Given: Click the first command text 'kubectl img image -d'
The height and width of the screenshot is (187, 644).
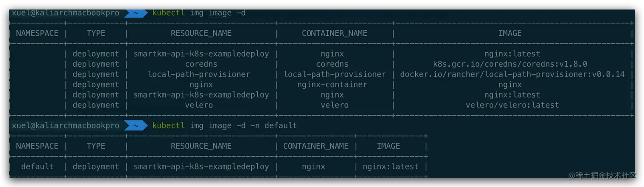Looking at the screenshot, I should 199,13.
